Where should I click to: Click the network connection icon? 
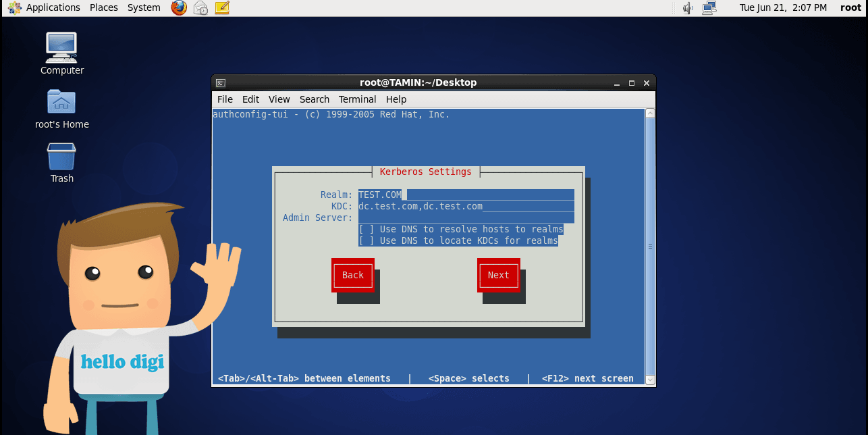pos(709,7)
